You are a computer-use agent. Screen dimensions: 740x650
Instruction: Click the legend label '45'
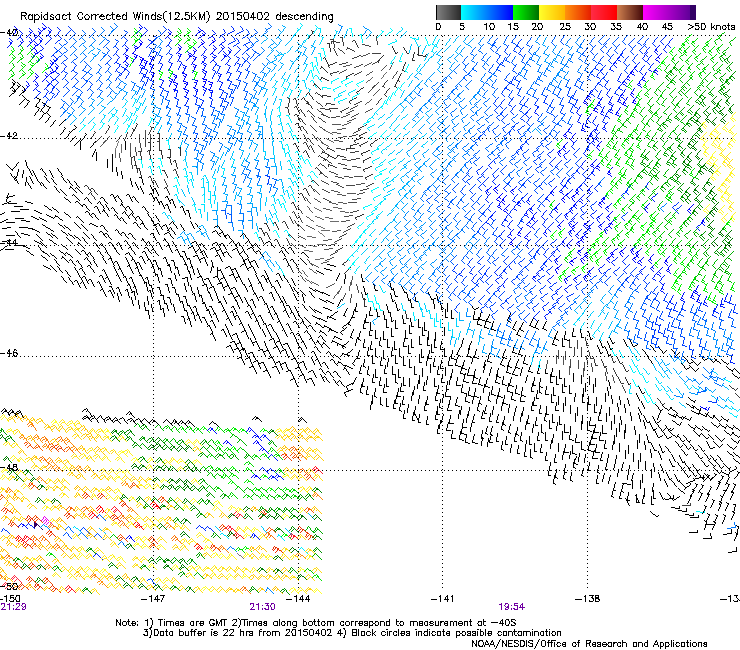(x=667, y=27)
